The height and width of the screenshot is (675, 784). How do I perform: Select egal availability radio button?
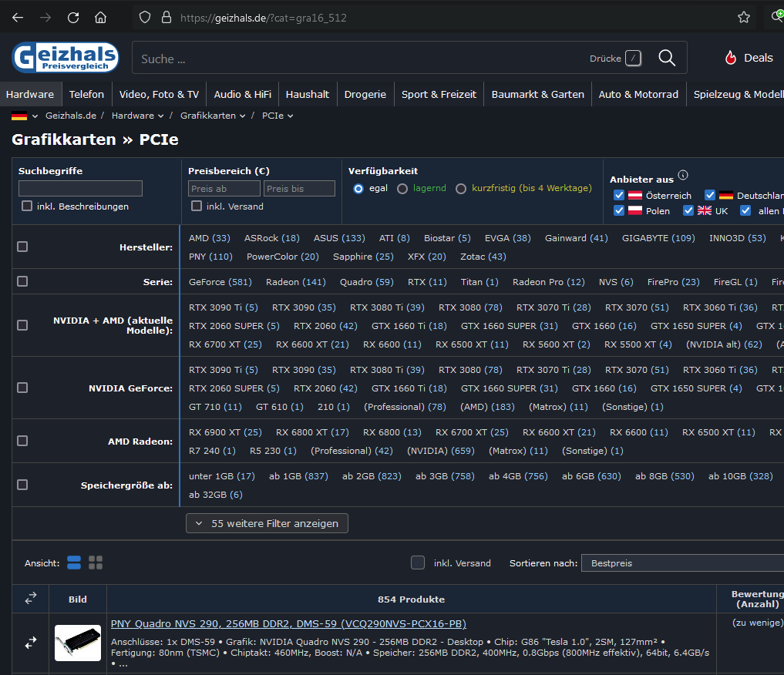pyautogui.click(x=358, y=188)
